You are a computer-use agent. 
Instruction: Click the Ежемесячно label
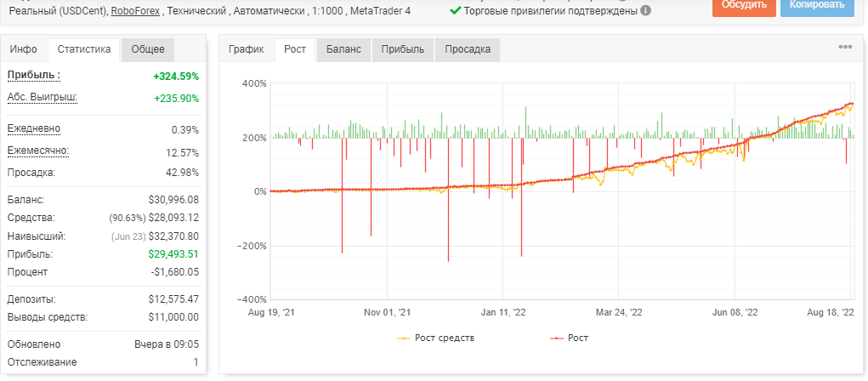[x=38, y=151]
